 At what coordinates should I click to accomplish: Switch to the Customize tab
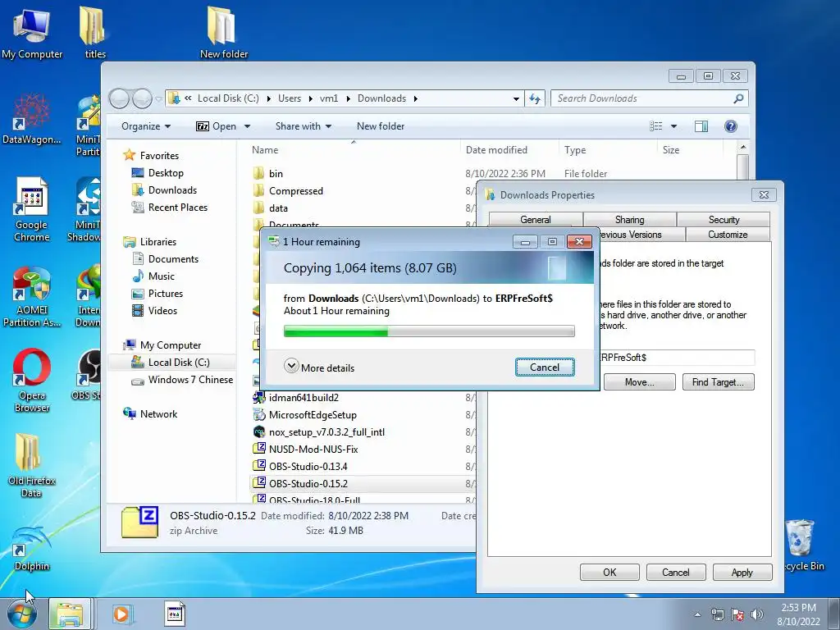tap(728, 235)
